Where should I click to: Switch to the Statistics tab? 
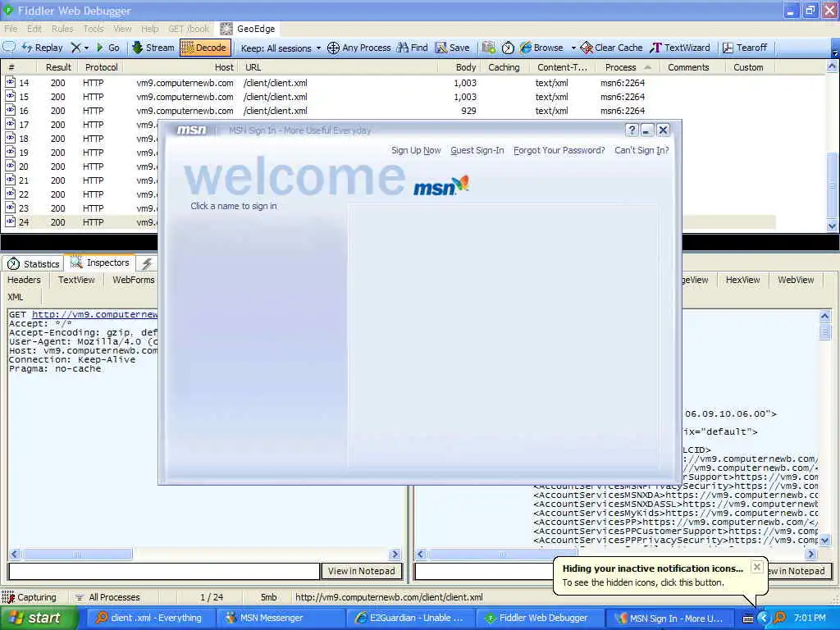click(33, 264)
